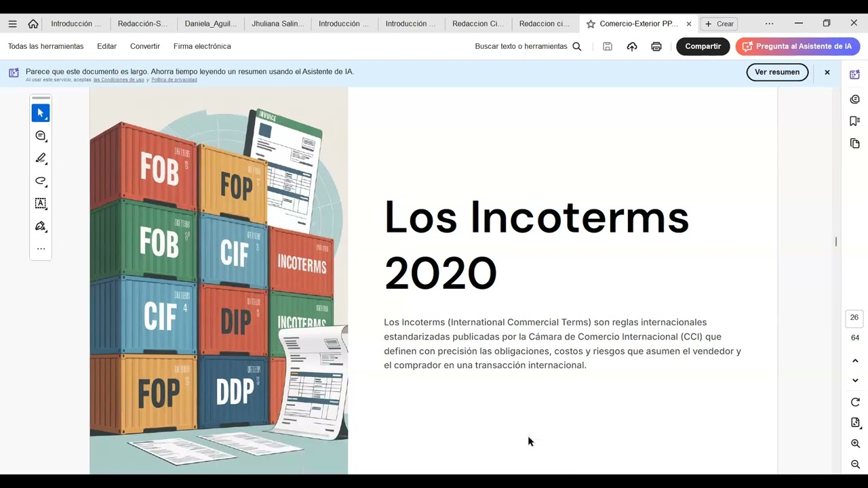Click the current page number 26 field
Image resolution: width=868 pixels, height=488 pixels.
point(854,318)
